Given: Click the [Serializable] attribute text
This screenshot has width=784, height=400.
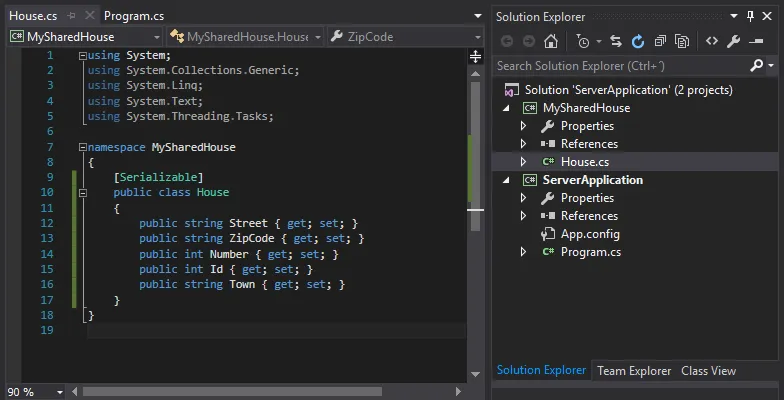Looking at the screenshot, I should pos(158,178).
